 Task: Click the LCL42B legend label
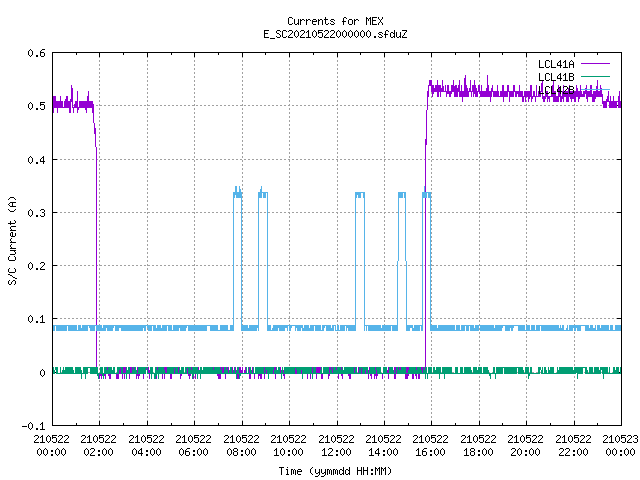[556, 90]
